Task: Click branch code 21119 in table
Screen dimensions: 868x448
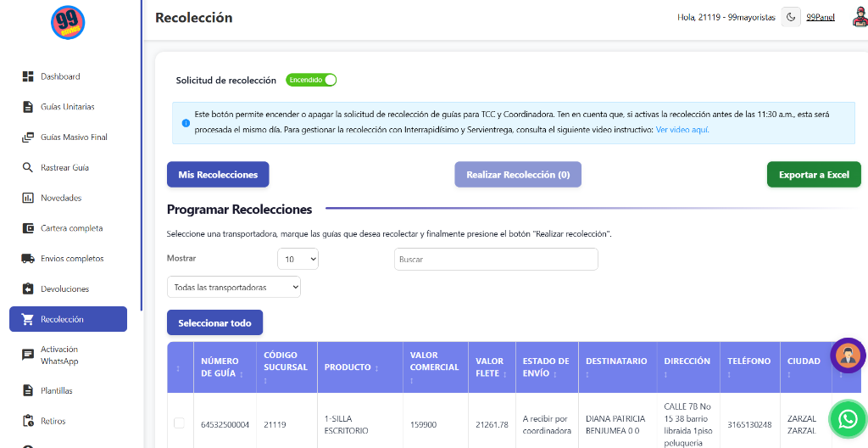Action: 275,425
